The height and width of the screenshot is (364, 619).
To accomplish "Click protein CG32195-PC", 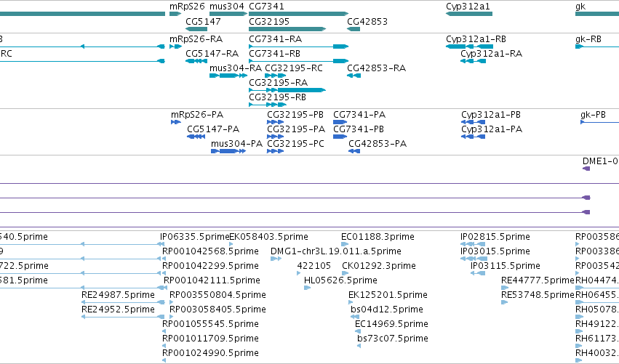I will click(295, 144).
